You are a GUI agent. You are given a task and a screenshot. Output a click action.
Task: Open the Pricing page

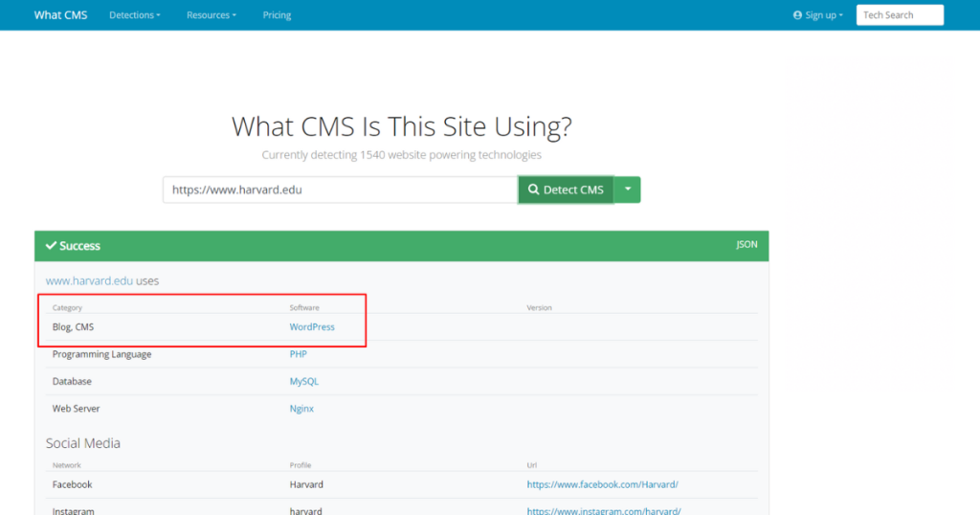[277, 15]
